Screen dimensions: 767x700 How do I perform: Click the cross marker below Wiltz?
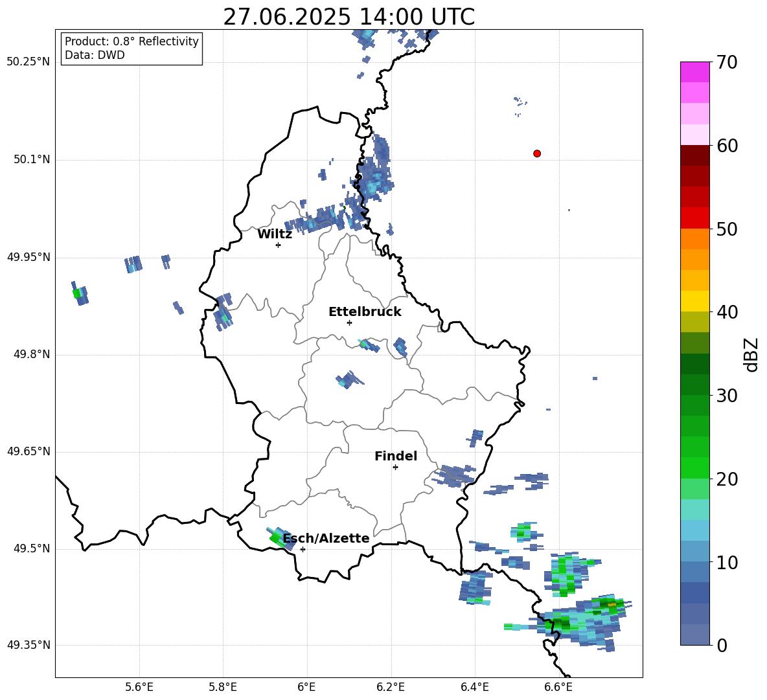coord(279,245)
